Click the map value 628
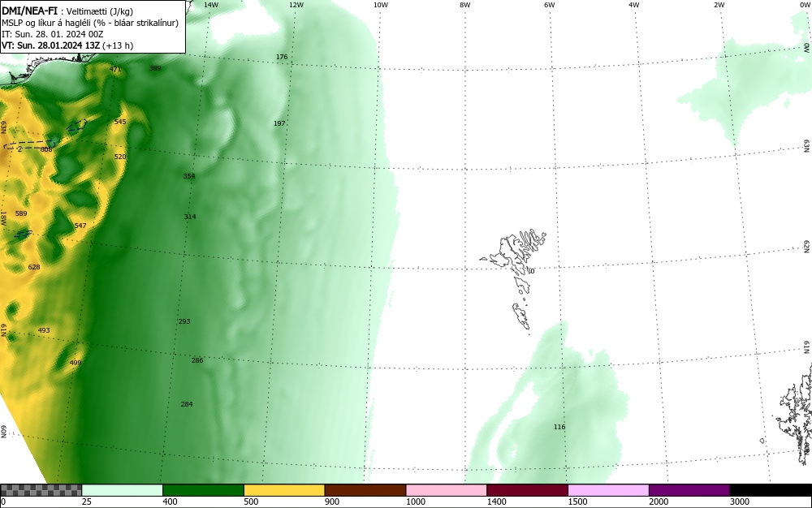This screenshot has width=812, height=508. (x=34, y=268)
